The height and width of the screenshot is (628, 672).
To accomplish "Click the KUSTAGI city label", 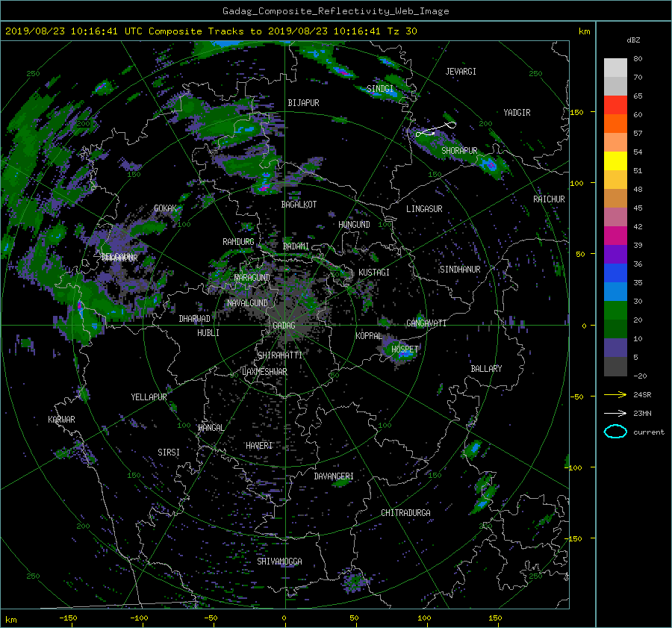I will (x=374, y=273).
